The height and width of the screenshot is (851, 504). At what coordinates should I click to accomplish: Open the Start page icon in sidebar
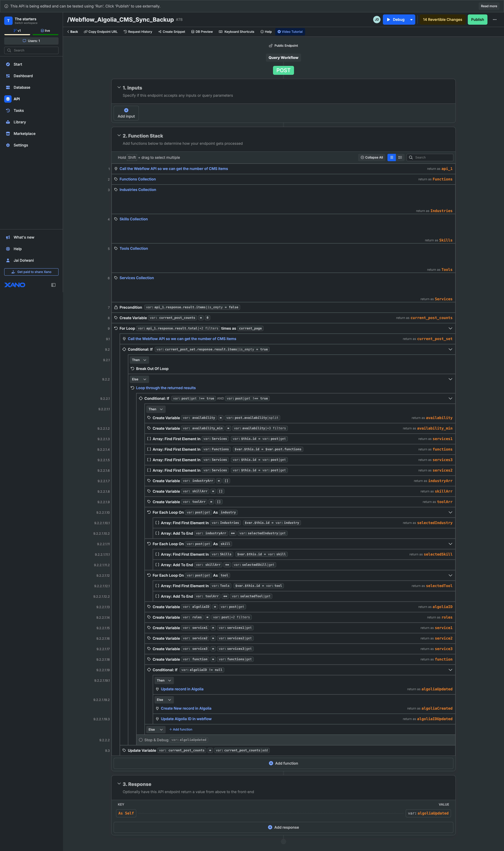click(x=8, y=64)
